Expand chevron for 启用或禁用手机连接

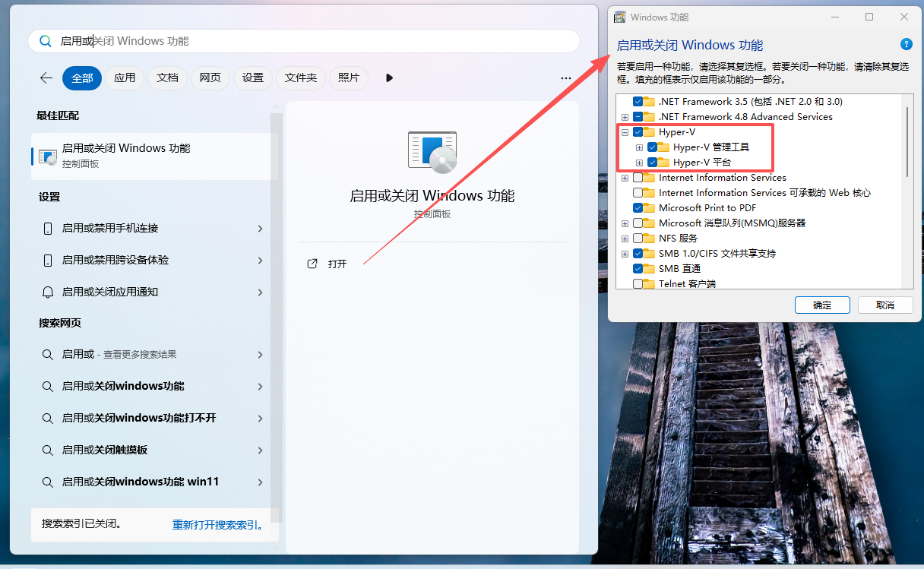tap(260, 228)
